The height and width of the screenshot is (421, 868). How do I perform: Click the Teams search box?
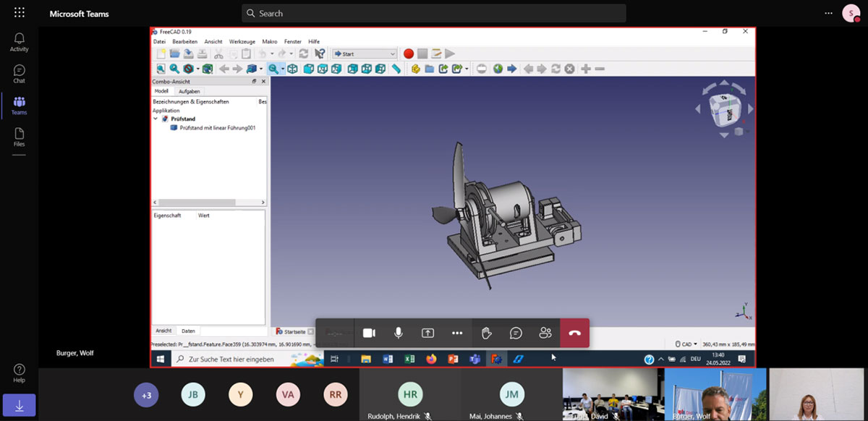(x=434, y=13)
